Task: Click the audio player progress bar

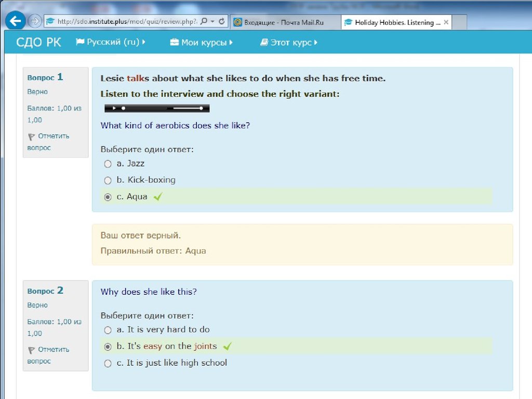Action: (145, 108)
